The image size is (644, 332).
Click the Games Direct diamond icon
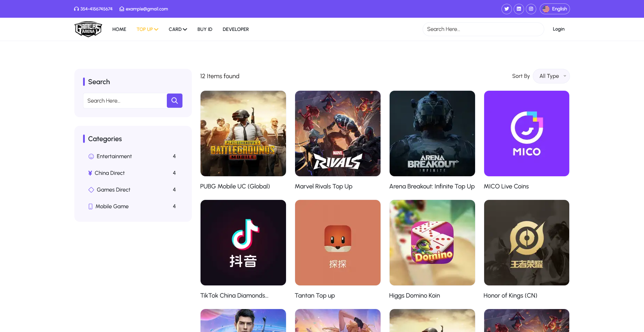[x=91, y=190]
